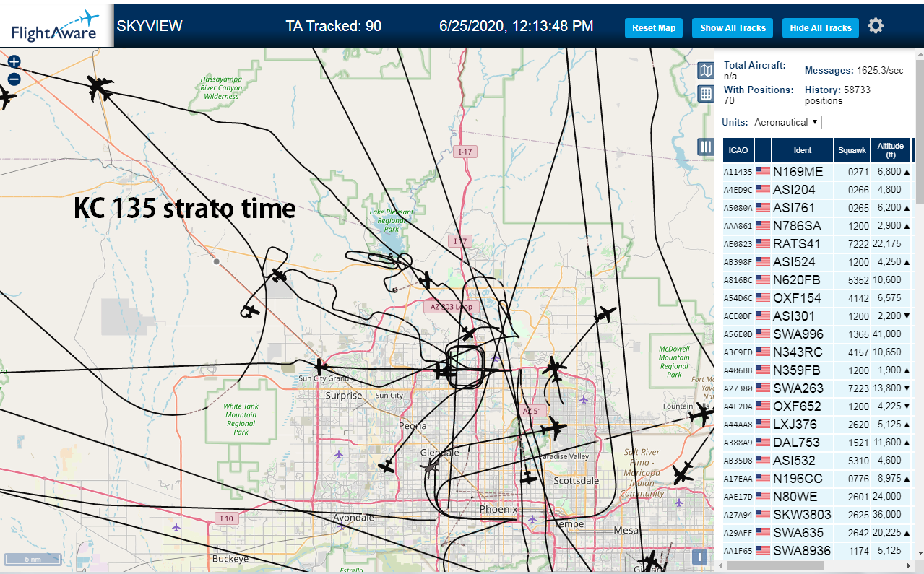The width and height of the screenshot is (924, 574).
Task: Click the FlightAware logo
Action: (x=56, y=26)
